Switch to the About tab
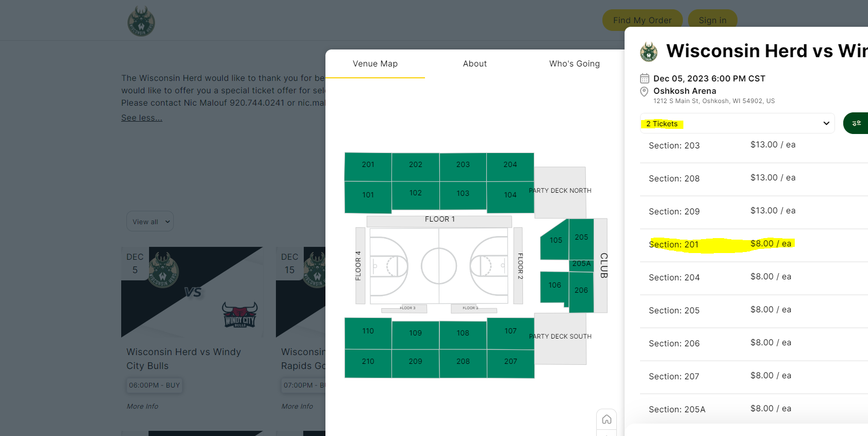Image resolution: width=868 pixels, height=436 pixels. click(474, 64)
